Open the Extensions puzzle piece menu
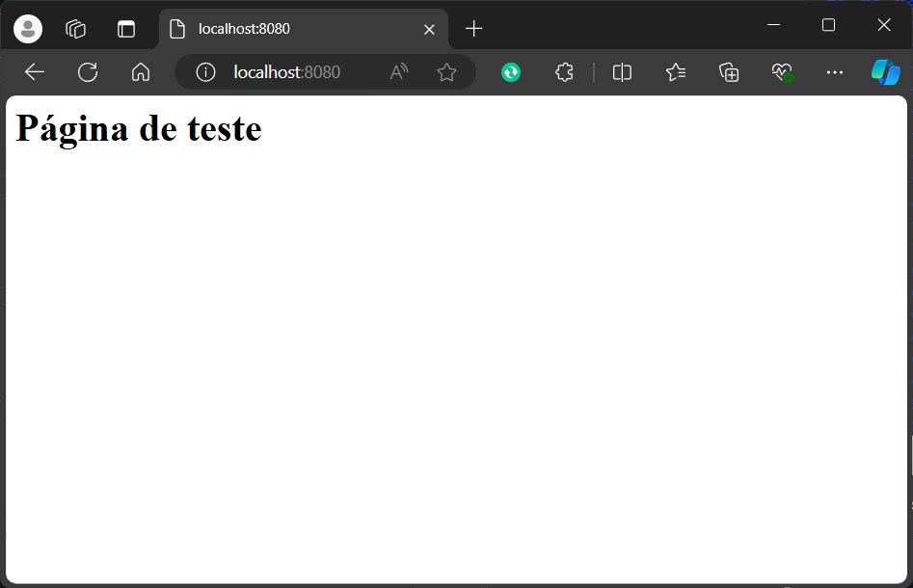The width and height of the screenshot is (913, 588). coord(565,72)
